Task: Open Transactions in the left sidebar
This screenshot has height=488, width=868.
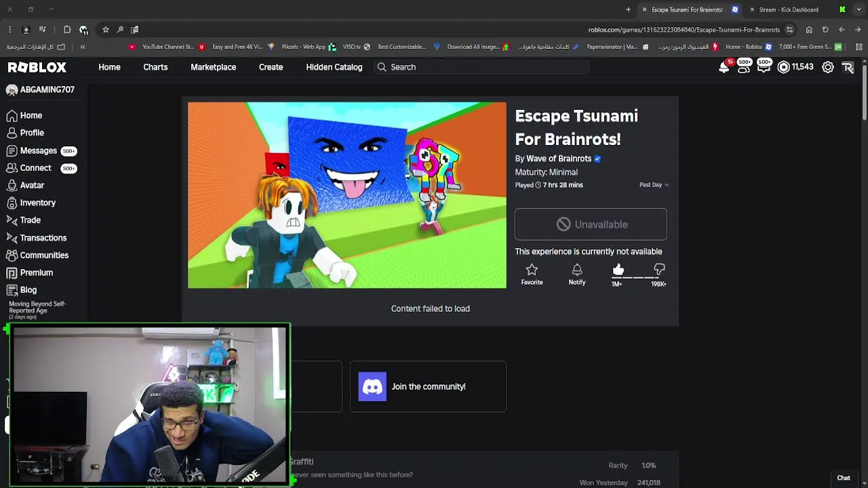Action: [37, 238]
